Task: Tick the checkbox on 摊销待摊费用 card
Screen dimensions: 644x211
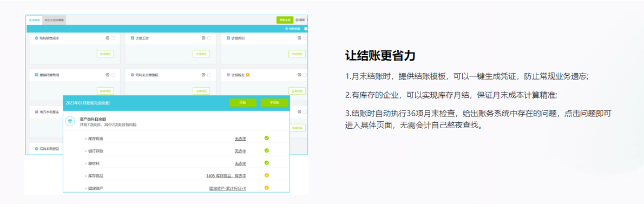Action: tap(113, 75)
